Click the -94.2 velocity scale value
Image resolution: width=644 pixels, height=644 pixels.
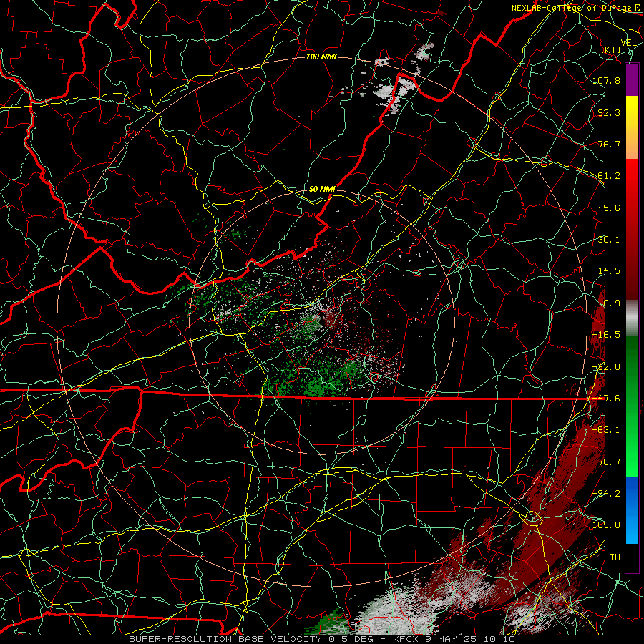point(606,494)
